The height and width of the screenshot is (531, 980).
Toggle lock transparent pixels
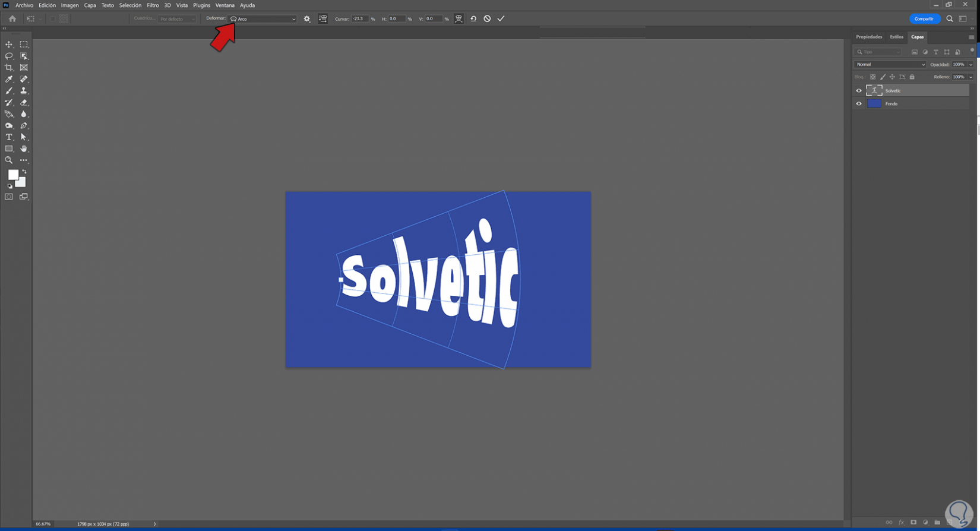872,77
